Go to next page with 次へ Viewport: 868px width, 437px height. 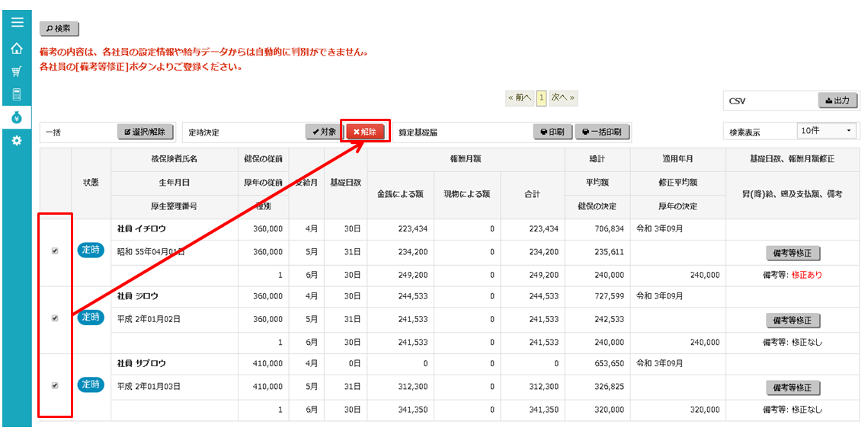point(563,97)
